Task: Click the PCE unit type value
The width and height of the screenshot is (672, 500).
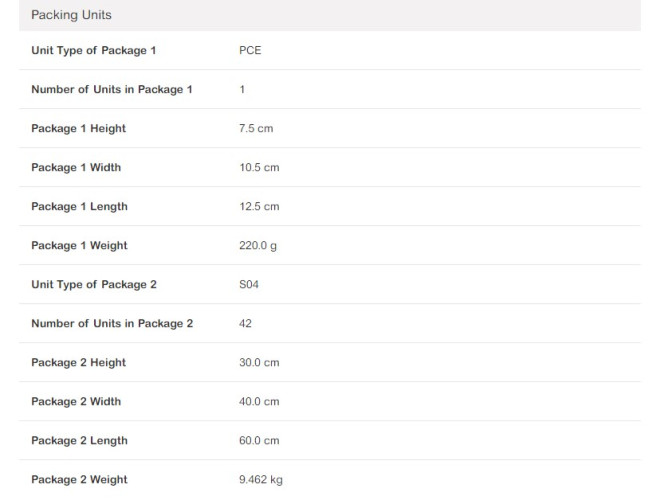Action: (250, 50)
